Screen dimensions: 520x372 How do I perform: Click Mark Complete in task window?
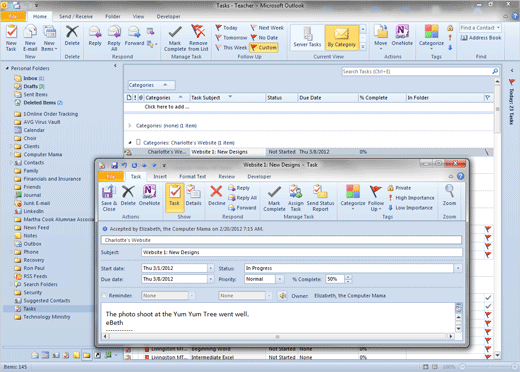(x=274, y=198)
